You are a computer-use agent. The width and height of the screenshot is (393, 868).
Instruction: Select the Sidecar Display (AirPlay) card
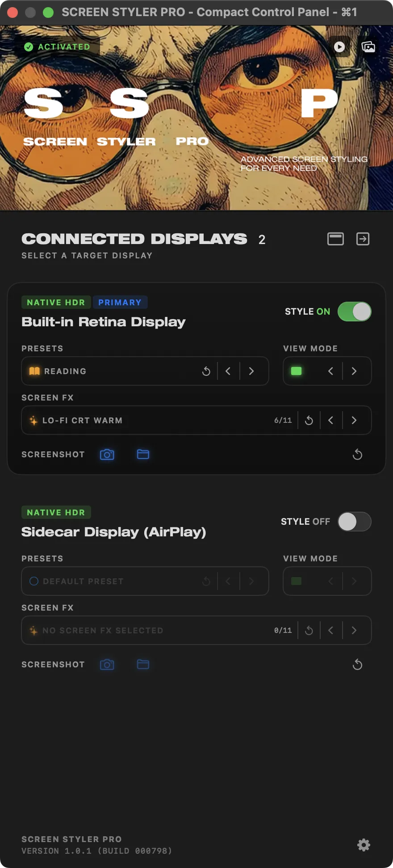point(114,532)
